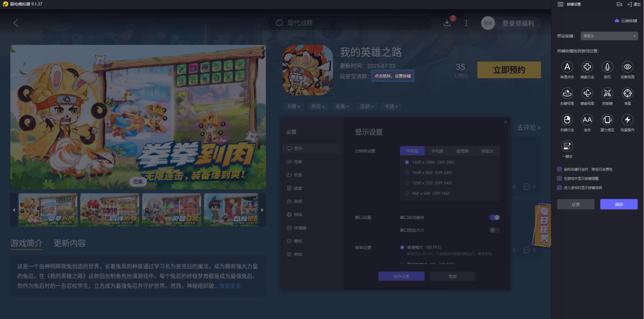Open the 养成 tag
644x319 pixels.
[x=318, y=106]
